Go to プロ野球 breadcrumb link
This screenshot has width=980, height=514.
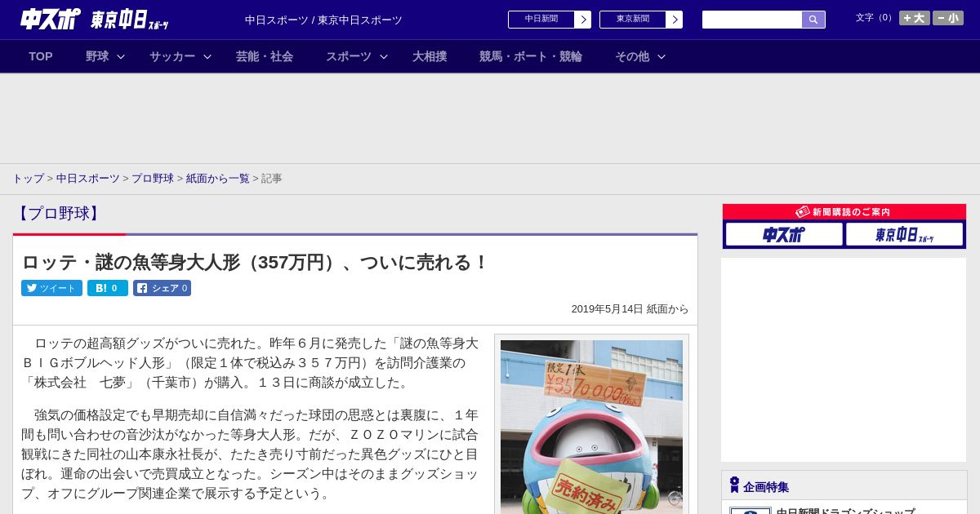click(x=153, y=178)
